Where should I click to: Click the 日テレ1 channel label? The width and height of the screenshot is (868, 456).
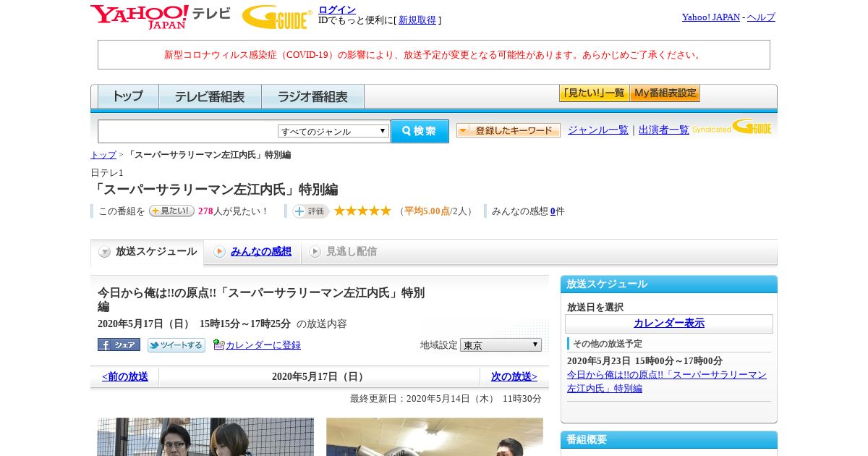[107, 173]
